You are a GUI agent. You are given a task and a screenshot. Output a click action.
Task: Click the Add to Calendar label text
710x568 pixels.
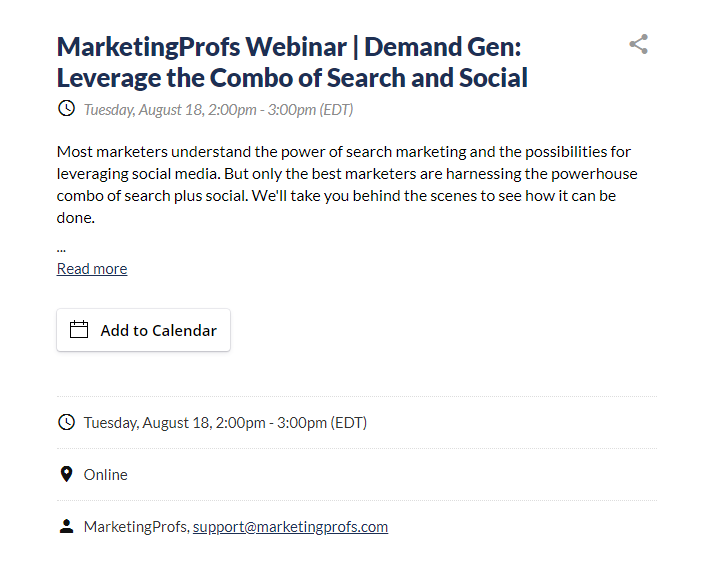[x=158, y=331]
